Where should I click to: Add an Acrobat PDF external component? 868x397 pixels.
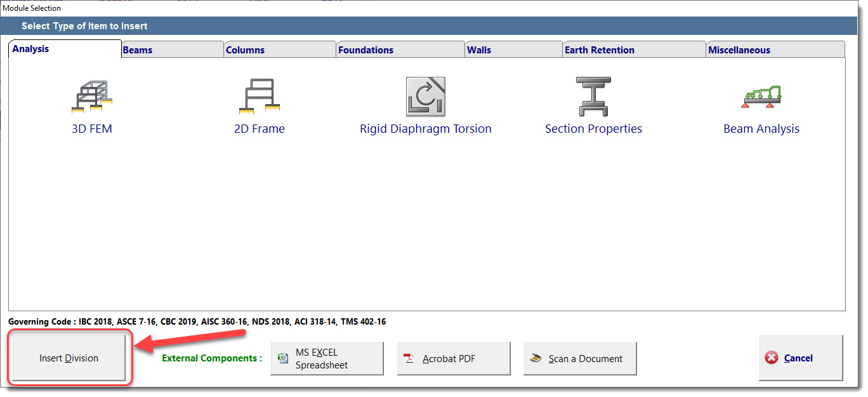click(454, 359)
